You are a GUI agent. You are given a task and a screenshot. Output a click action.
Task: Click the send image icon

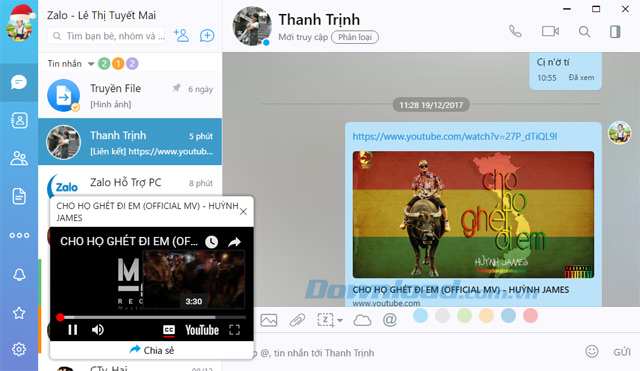tap(269, 320)
